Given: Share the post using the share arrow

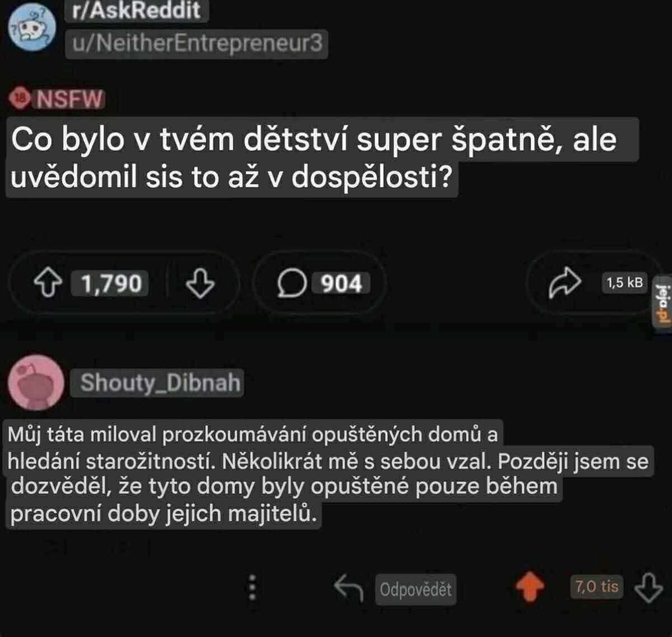Looking at the screenshot, I should tap(567, 281).
